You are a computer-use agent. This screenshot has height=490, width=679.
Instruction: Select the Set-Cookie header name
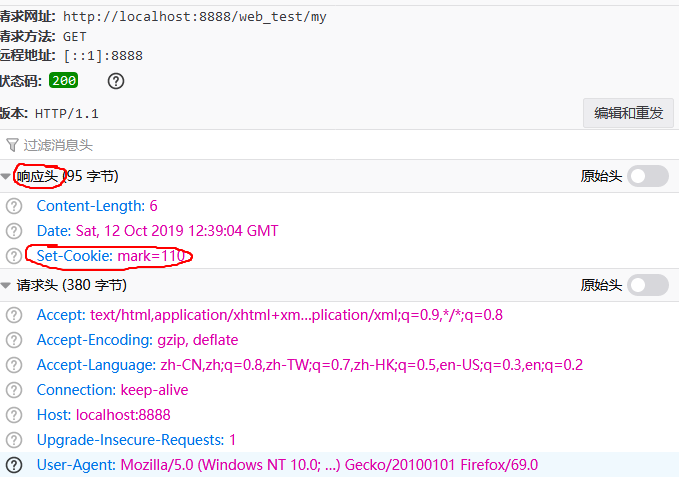74,256
